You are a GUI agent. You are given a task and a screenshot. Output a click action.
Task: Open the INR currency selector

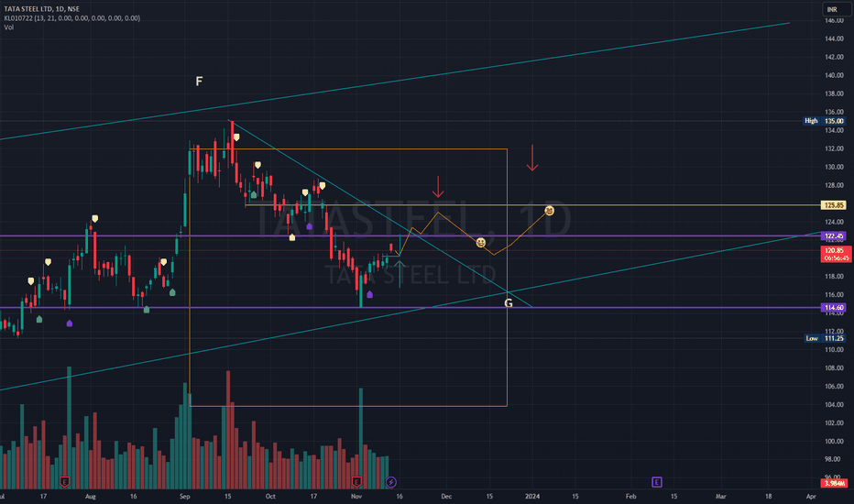pyautogui.click(x=836, y=9)
